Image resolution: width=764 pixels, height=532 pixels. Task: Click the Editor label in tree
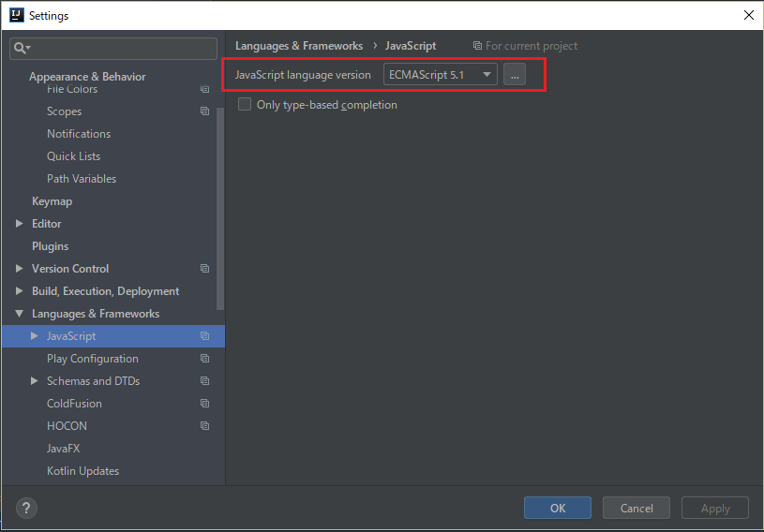[x=46, y=224]
